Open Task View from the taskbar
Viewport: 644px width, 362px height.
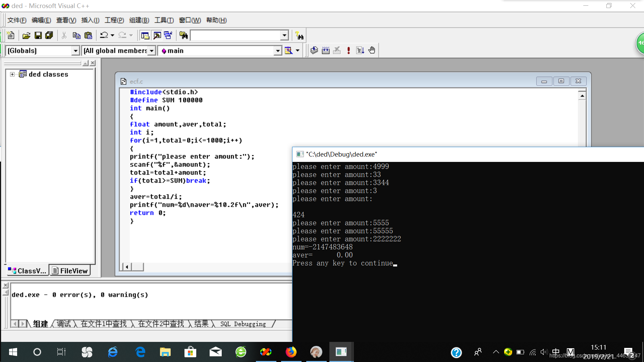coord(61,352)
